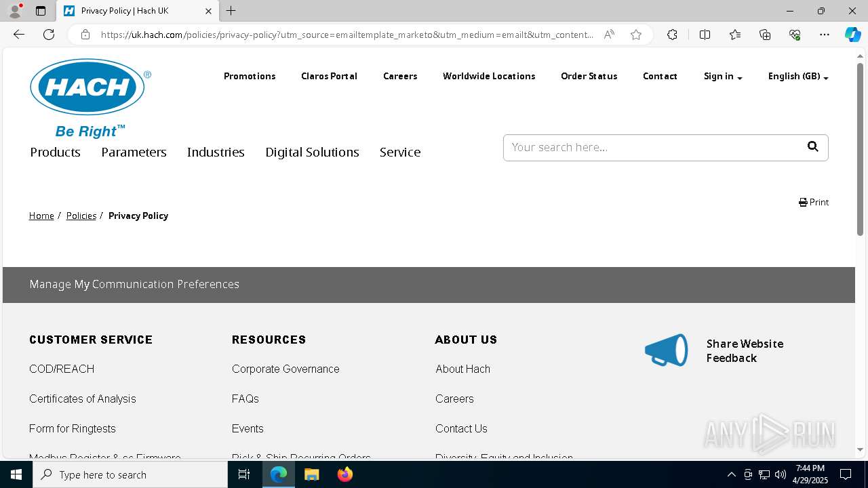Refresh the page
Screen dimensions: 868x488
pos(49,35)
